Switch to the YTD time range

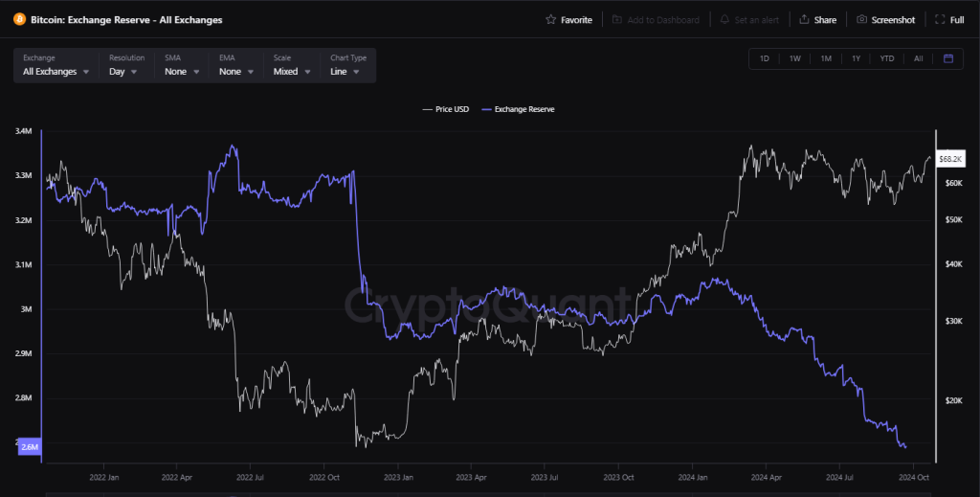pyautogui.click(x=886, y=58)
